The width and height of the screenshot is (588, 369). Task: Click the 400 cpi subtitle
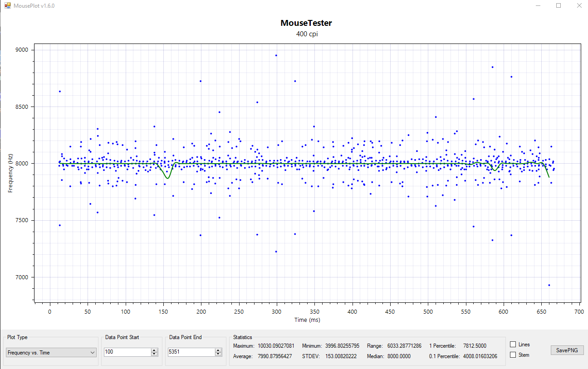coord(307,34)
